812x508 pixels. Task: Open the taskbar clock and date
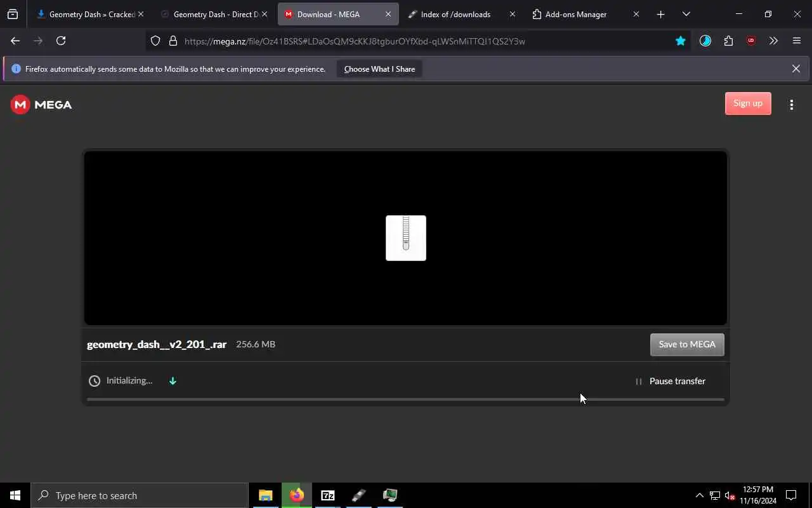click(758, 495)
